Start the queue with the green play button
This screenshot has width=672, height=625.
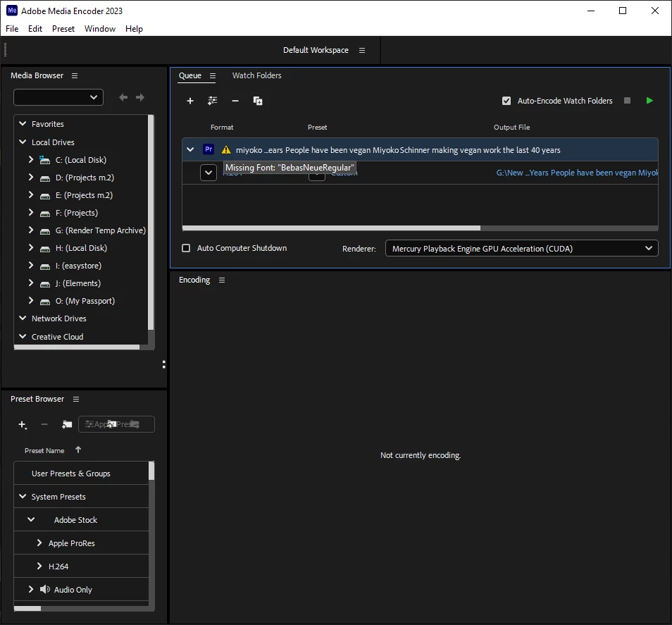pyautogui.click(x=649, y=100)
